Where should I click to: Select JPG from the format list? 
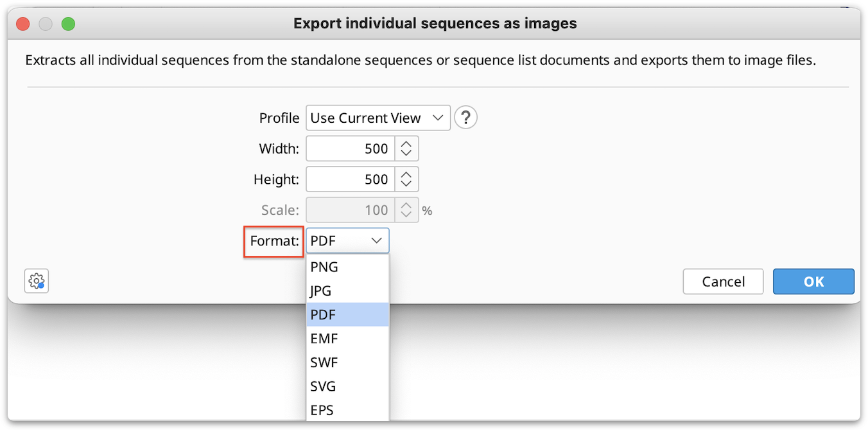347,291
